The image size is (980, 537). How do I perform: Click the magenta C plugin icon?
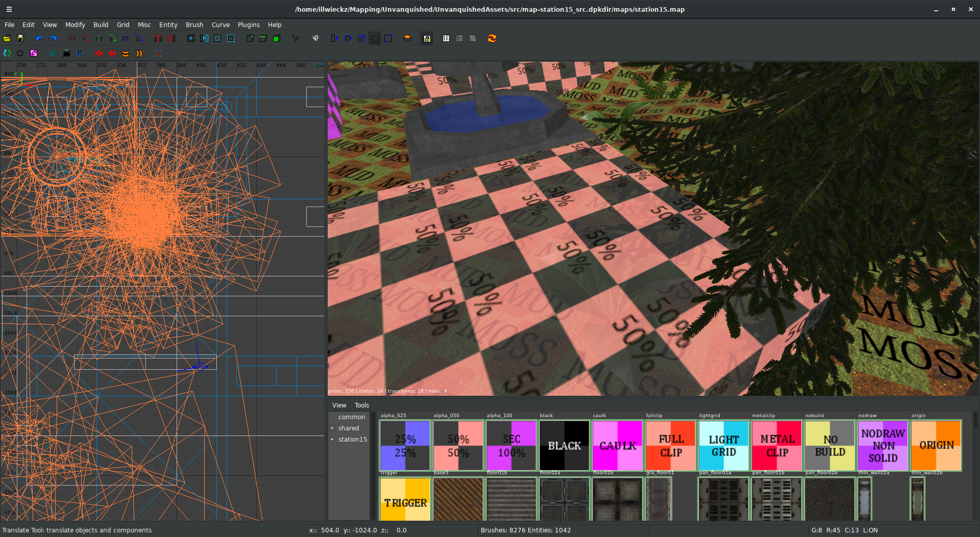tap(34, 53)
